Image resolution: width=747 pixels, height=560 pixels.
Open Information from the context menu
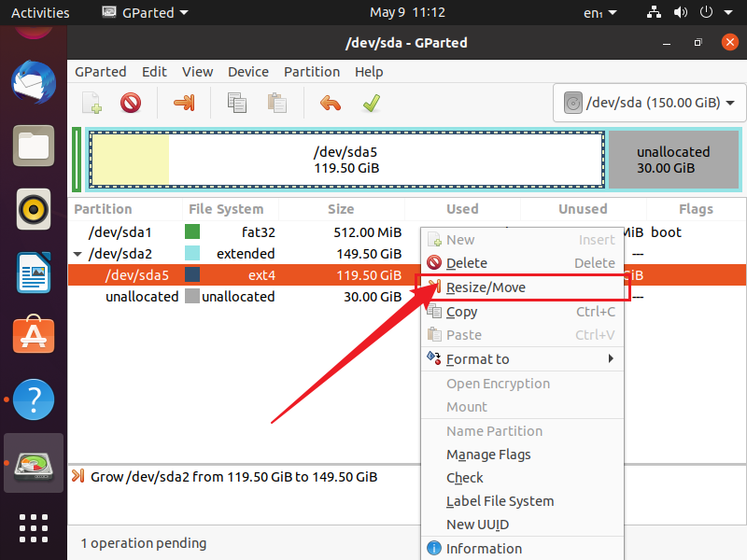coord(523,549)
